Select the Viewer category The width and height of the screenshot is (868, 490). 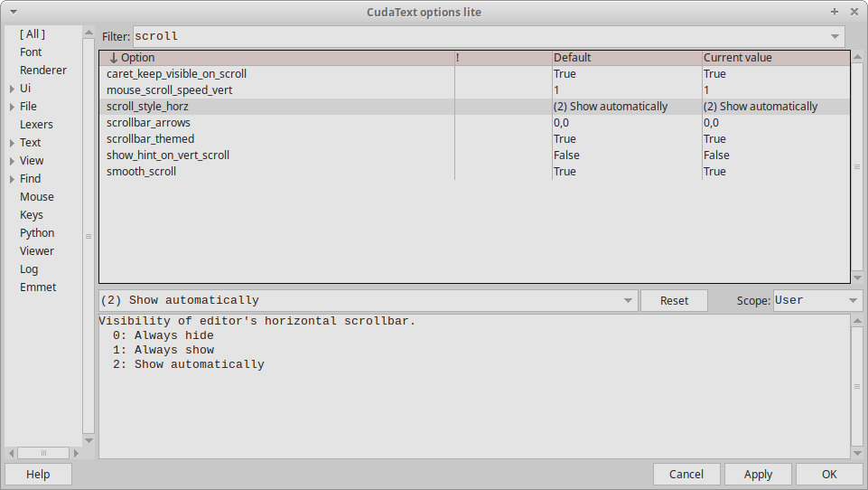[x=36, y=251]
